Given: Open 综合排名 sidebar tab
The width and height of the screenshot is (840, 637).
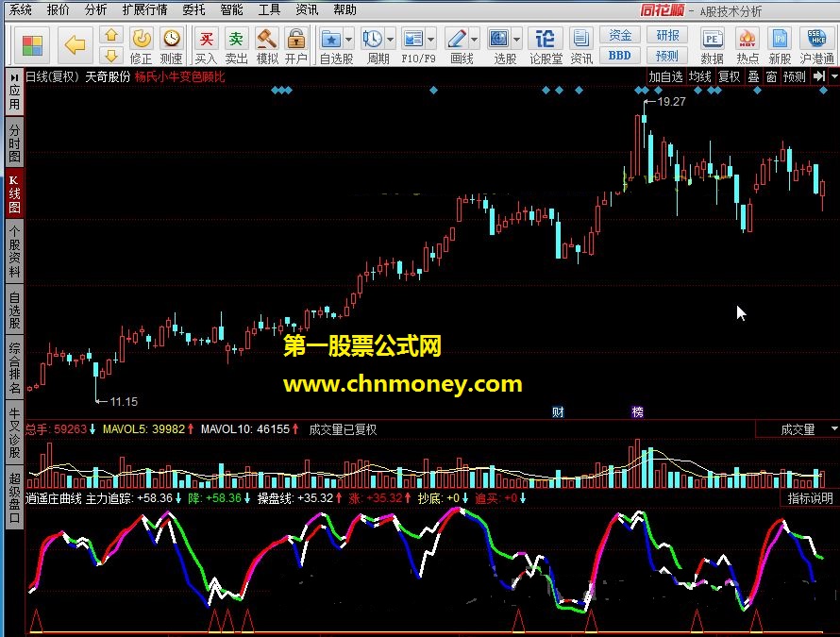Looking at the screenshot, I should coord(14,368).
